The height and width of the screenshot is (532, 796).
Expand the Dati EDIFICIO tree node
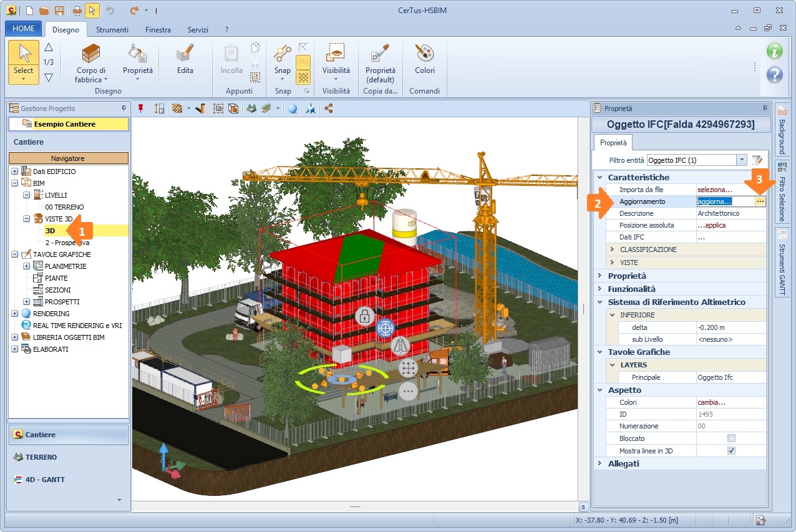tap(15, 172)
